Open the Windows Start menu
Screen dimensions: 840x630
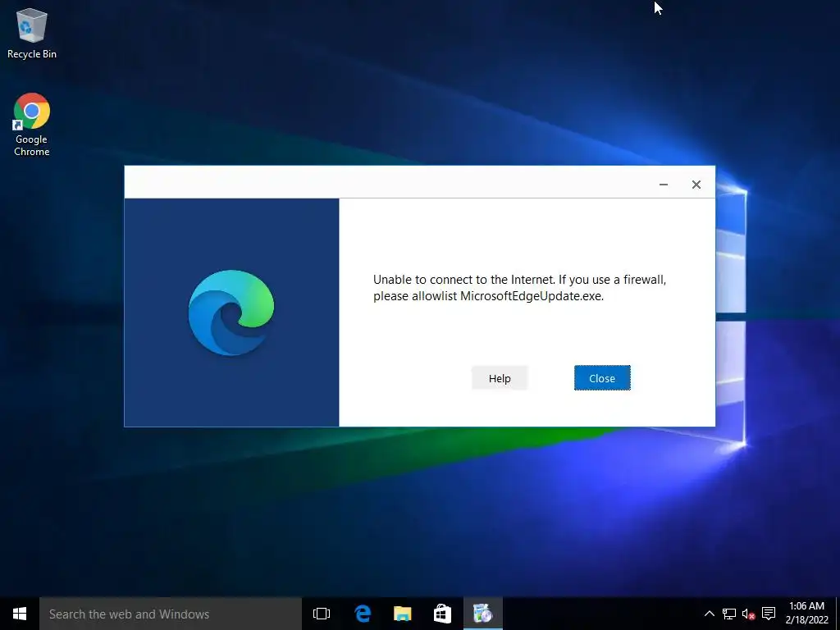(x=20, y=614)
